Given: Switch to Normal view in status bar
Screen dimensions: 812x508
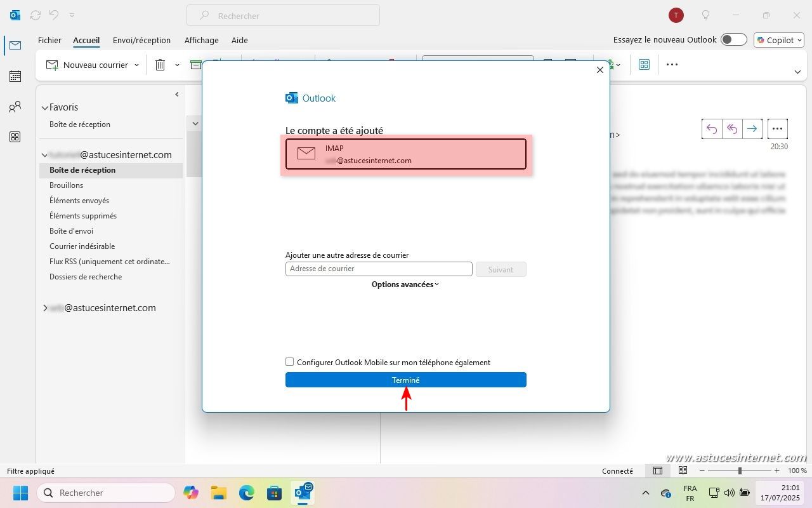Looking at the screenshot, I should 658,471.
